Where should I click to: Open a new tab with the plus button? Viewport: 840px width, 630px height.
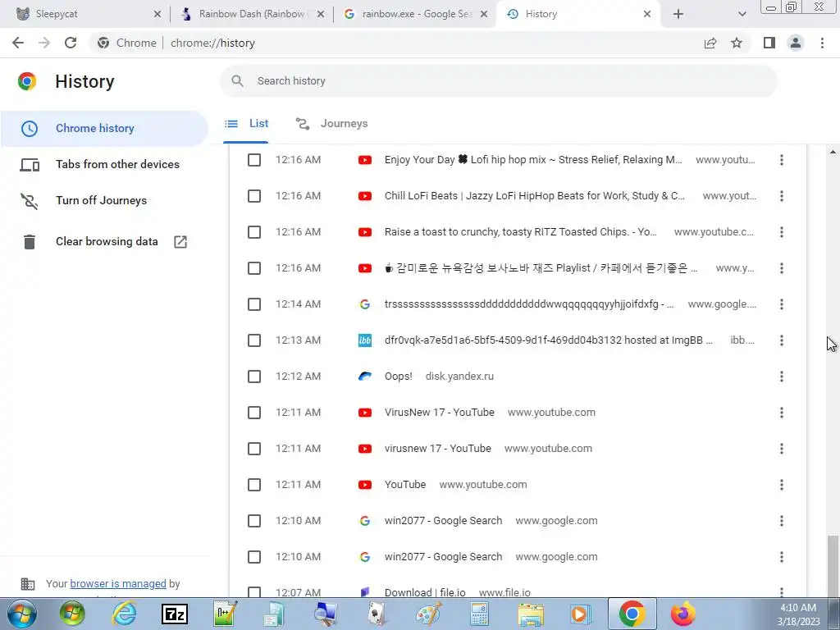coord(678,14)
